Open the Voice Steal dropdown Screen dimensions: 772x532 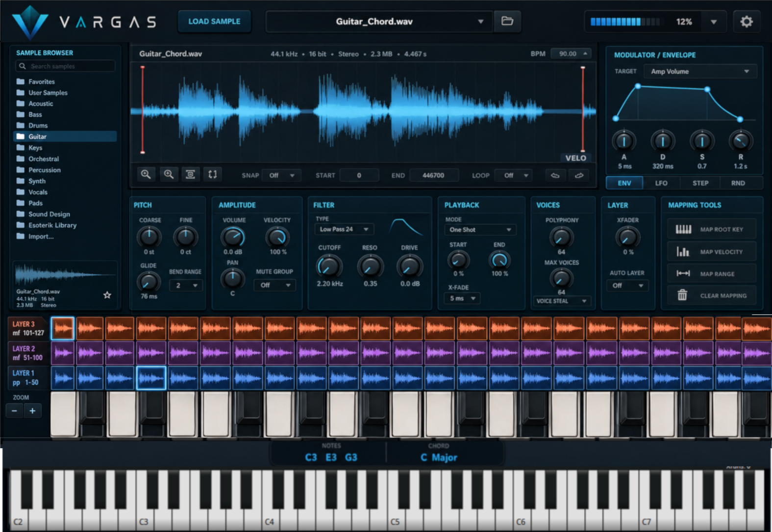(x=562, y=301)
